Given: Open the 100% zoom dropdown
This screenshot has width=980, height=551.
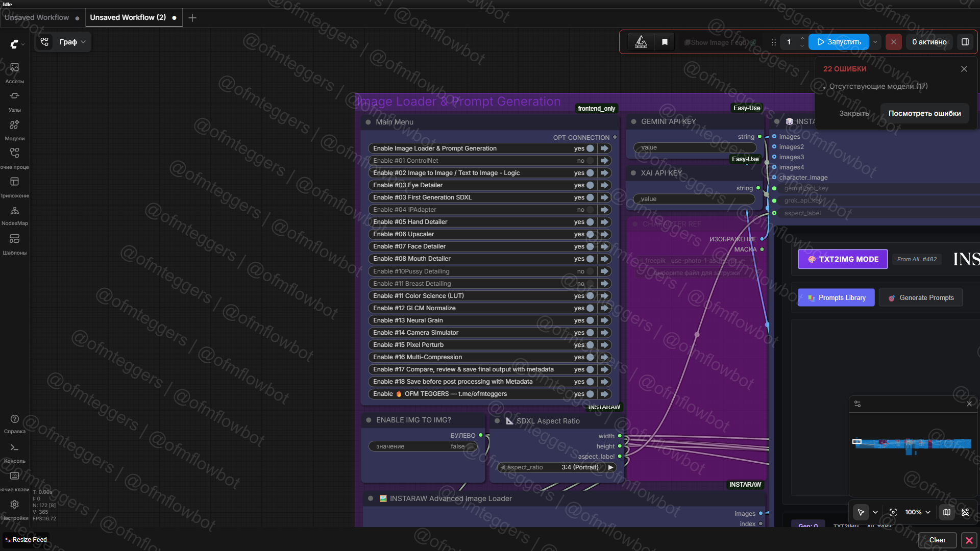Looking at the screenshot, I should 917,512.
